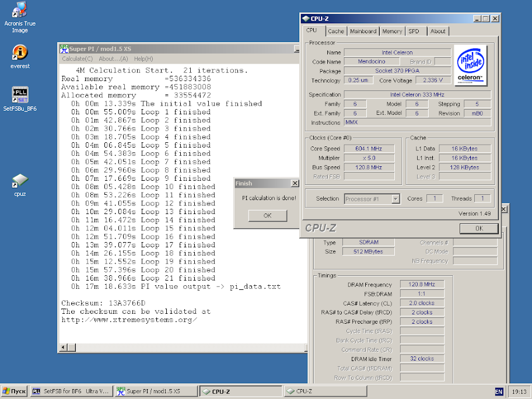The height and width of the screenshot is (399, 532).
Task: Click the 0.25 um Technology value
Action: (x=358, y=80)
